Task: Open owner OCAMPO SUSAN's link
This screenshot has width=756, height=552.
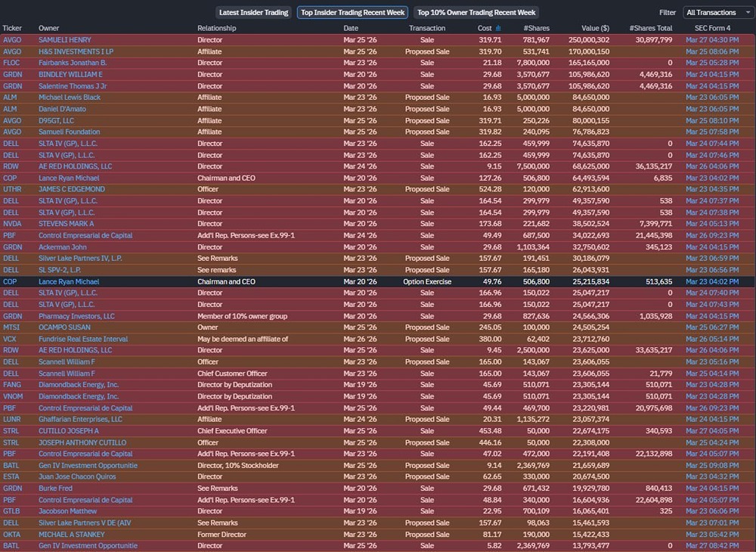Action: click(66, 327)
